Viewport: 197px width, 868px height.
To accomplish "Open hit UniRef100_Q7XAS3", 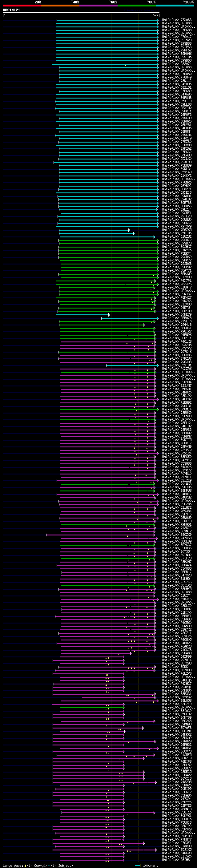I will pyautogui.click(x=177, y=20).
